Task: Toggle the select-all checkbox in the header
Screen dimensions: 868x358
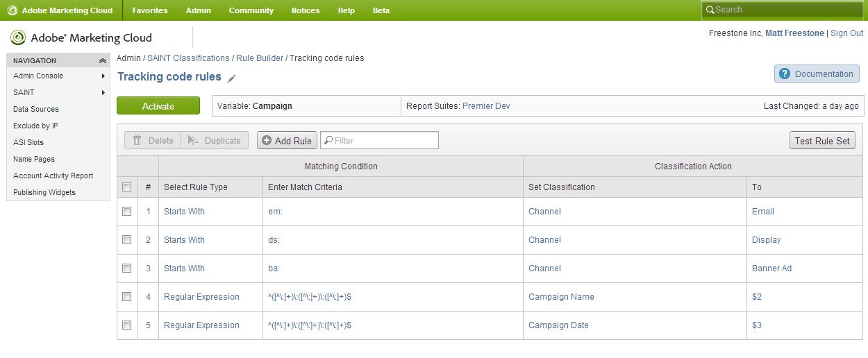Action: 127,187
